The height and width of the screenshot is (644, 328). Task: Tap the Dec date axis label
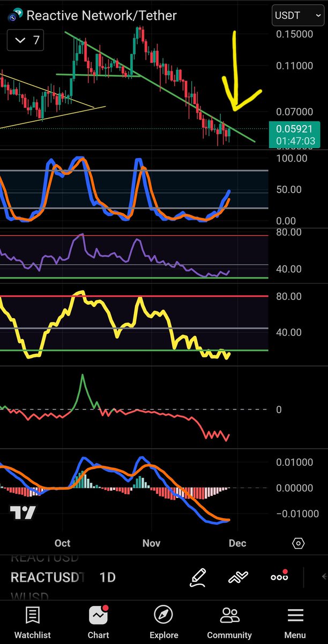click(x=237, y=543)
